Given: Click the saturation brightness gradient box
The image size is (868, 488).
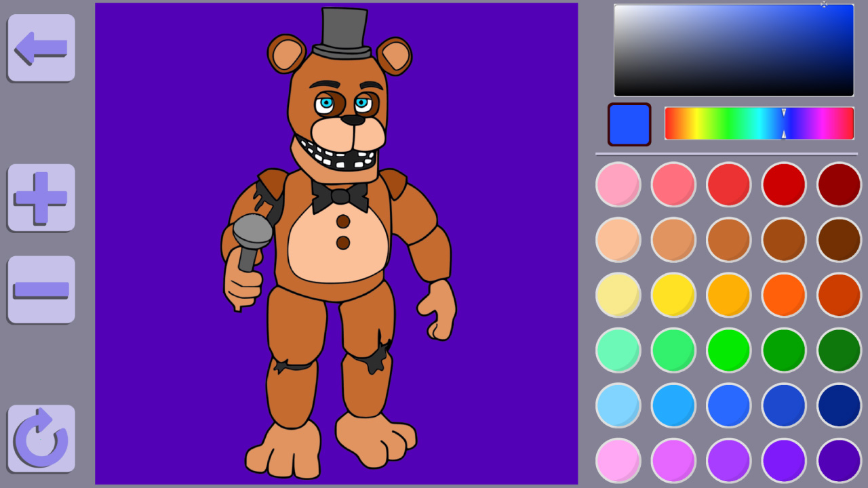Looking at the screenshot, I should pyautogui.click(x=733, y=51).
